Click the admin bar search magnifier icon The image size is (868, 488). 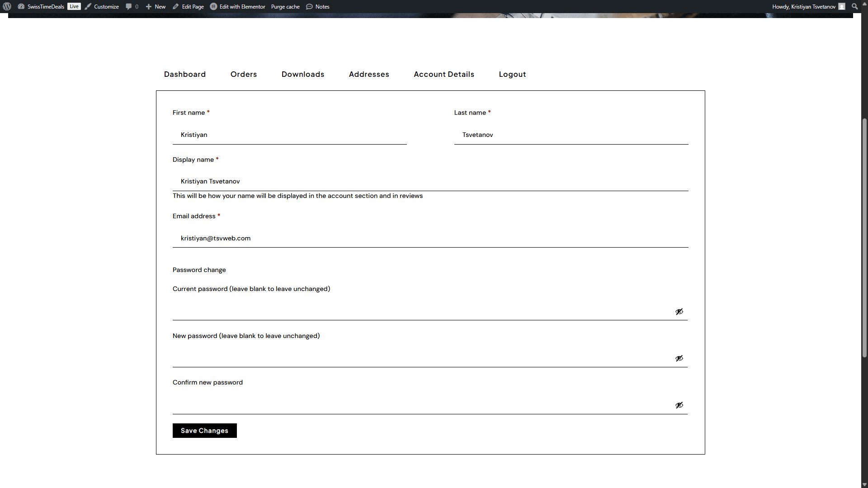854,6
